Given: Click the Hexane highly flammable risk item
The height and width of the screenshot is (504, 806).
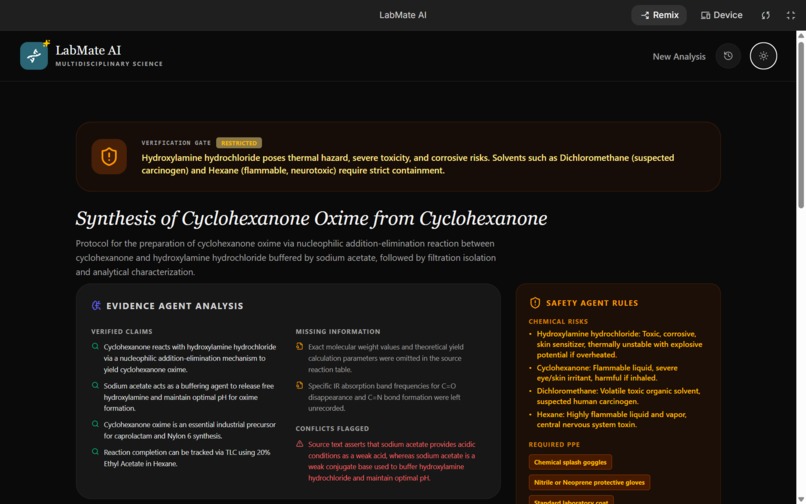Looking at the screenshot, I should tap(612, 419).
